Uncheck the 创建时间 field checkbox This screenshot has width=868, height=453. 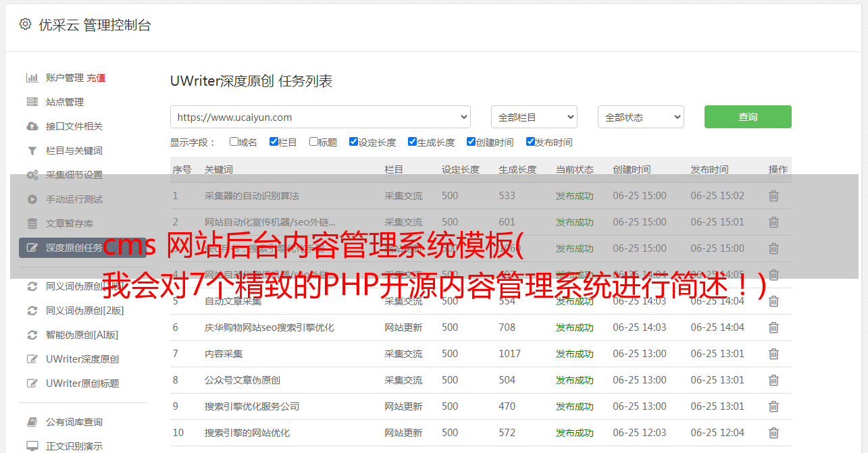[471, 142]
